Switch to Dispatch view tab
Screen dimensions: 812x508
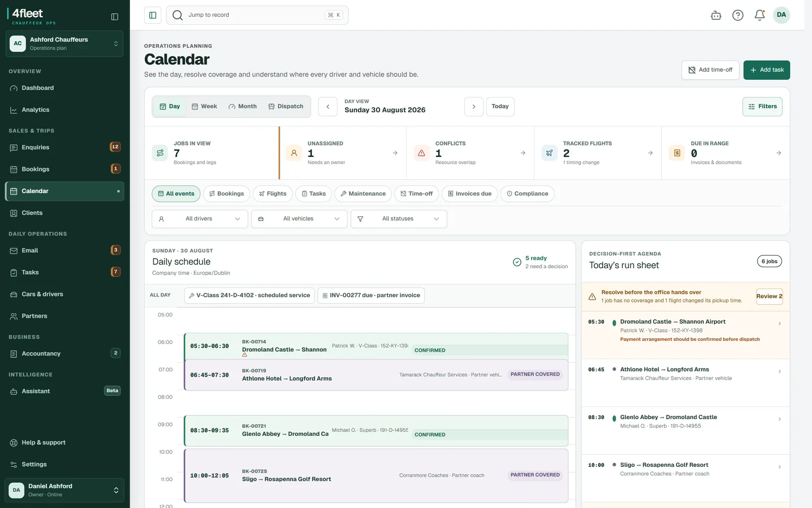[286, 107]
